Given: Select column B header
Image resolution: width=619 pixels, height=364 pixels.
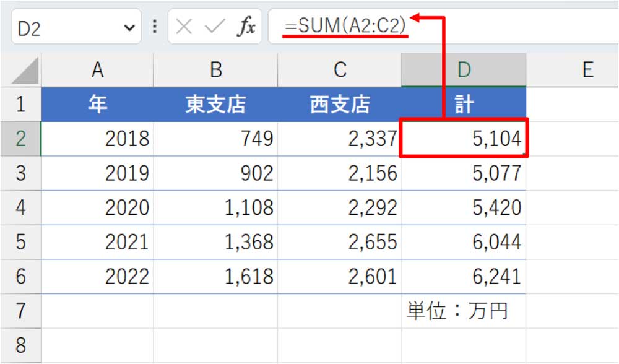Looking at the screenshot, I should pos(215,70).
